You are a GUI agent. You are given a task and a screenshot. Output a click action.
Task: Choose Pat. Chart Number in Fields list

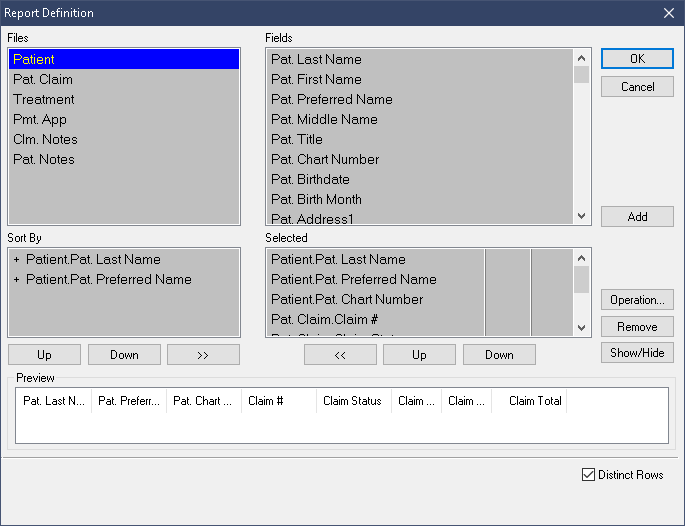(x=325, y=159)
